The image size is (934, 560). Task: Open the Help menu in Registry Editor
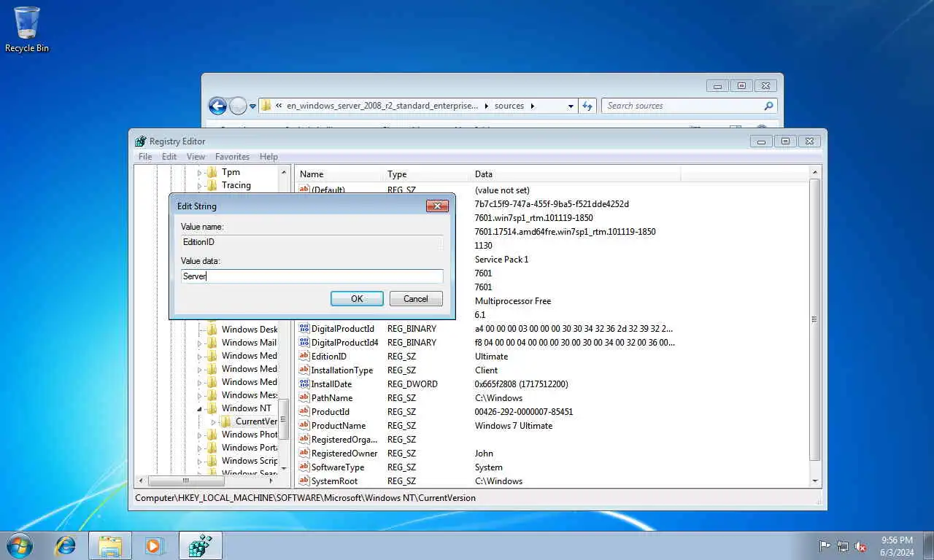(269, 157)
